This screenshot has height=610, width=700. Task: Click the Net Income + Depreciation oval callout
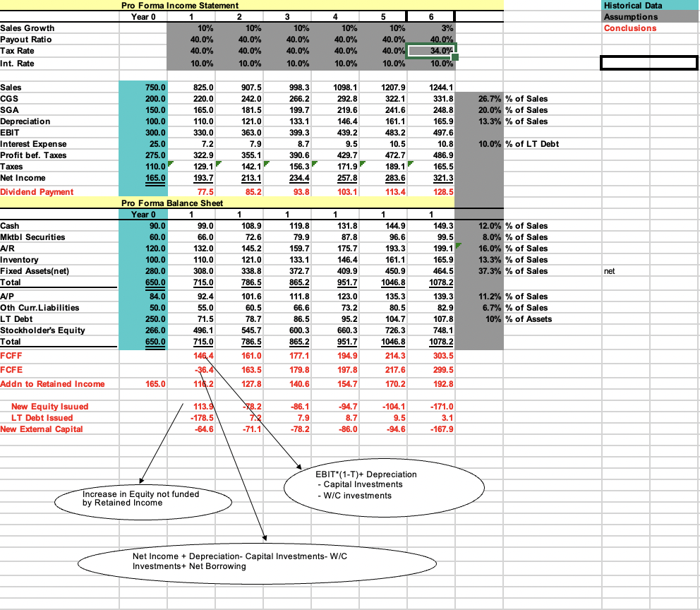click(x=256, y=562)
